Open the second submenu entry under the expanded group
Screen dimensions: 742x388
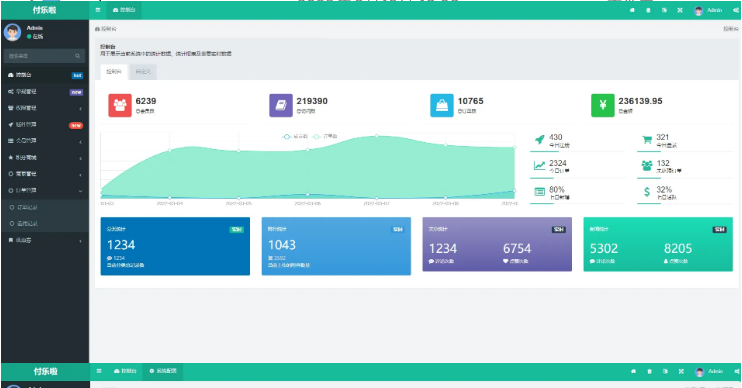click(x=44, y=223)
